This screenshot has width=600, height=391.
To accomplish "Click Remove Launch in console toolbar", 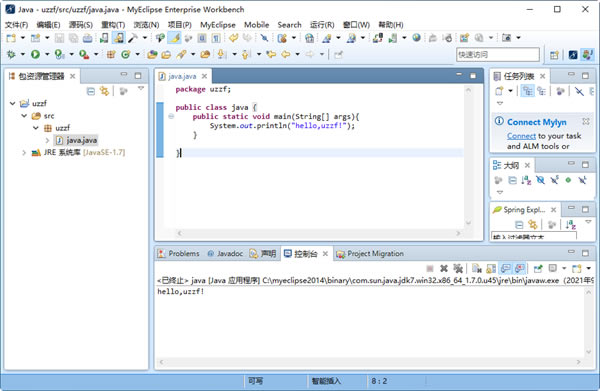I will click(x=444, y=268).
